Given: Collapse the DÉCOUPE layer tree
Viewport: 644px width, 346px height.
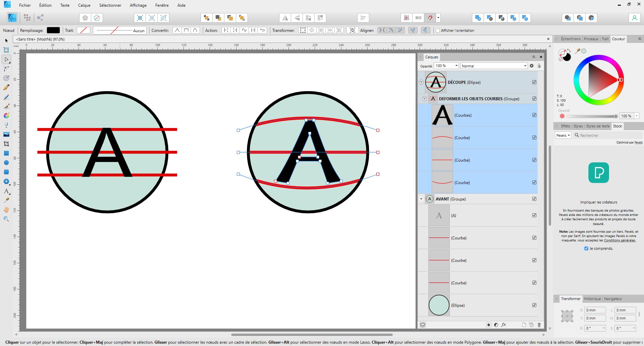Looking at the screenshot, I should pos(421,82).
